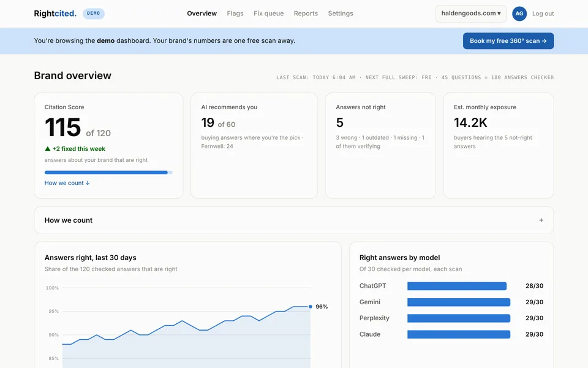The width and height of the screenshot is (588, 368).
Task: Click the Citation Score value 115
Action: pos(62,128)
